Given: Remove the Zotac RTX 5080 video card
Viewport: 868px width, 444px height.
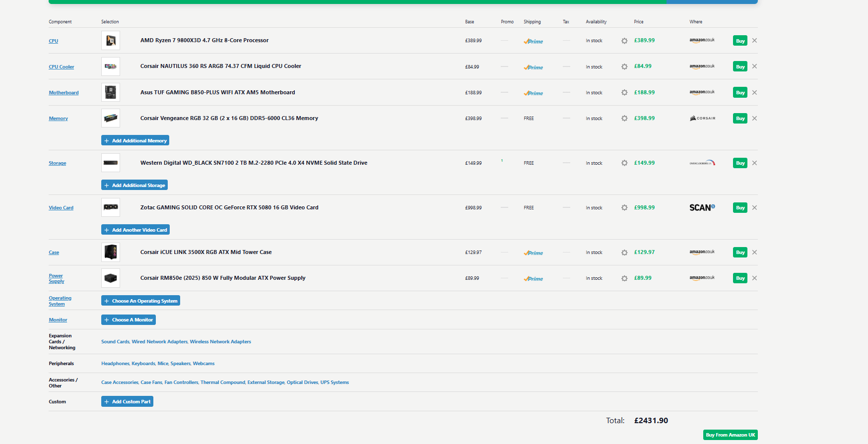Looking at the screenshot, I should (754, 208).
